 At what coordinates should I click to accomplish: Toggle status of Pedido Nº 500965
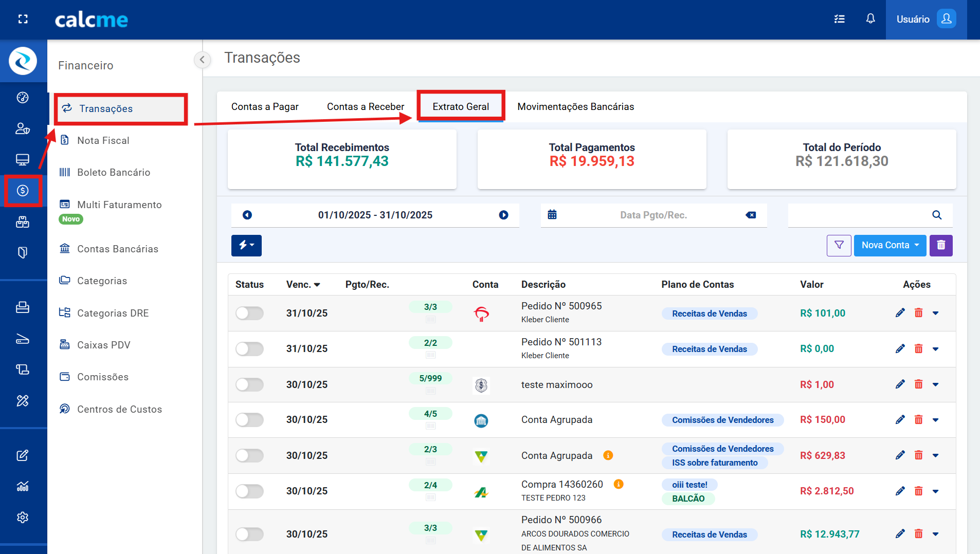click(x=249, y=313)
